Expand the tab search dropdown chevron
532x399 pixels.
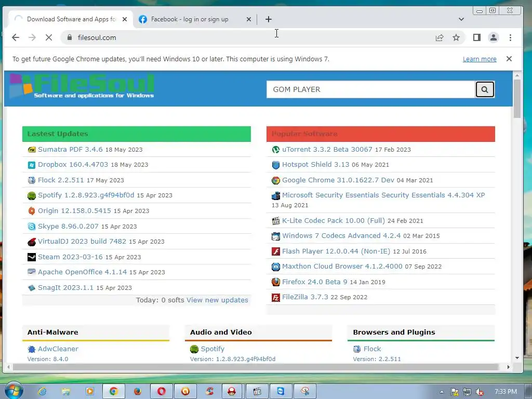click(x=461, y=19)
